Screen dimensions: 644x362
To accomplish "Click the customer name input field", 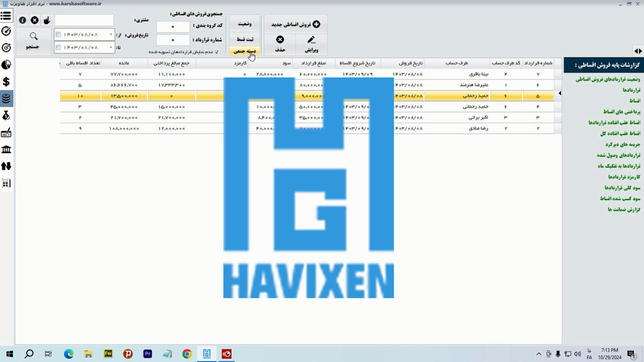I will (84, 20).
